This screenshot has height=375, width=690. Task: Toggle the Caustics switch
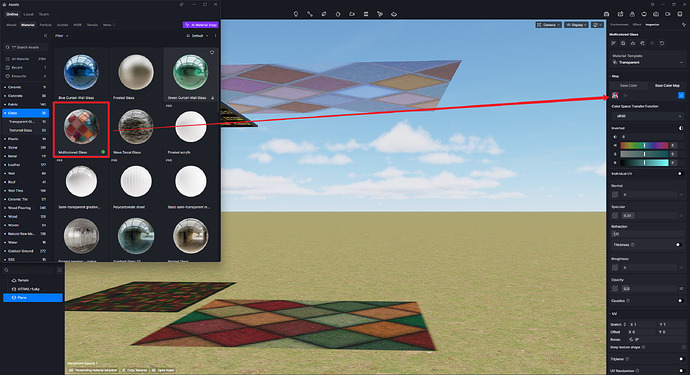coord(680,301)
